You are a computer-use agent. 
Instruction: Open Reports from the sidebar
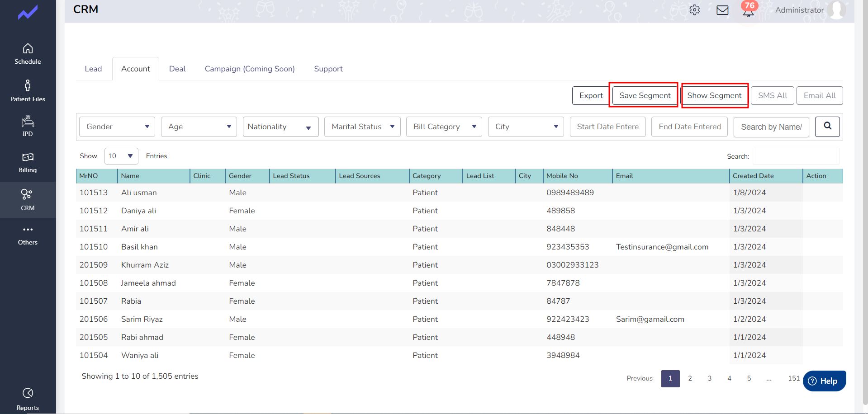pos(28,399)
